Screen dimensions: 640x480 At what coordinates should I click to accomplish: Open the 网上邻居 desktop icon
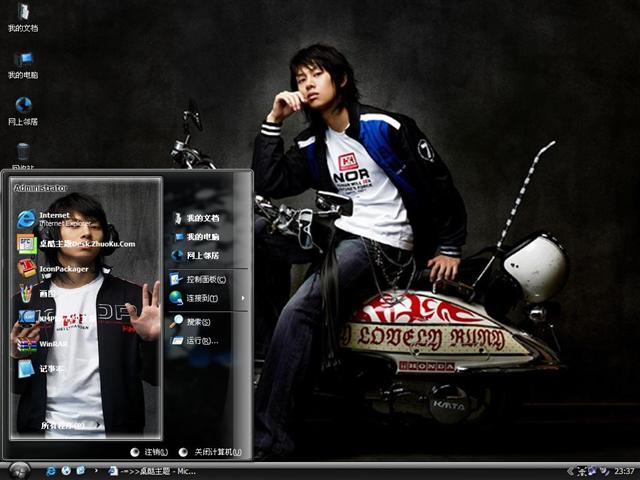pos(23,111)
